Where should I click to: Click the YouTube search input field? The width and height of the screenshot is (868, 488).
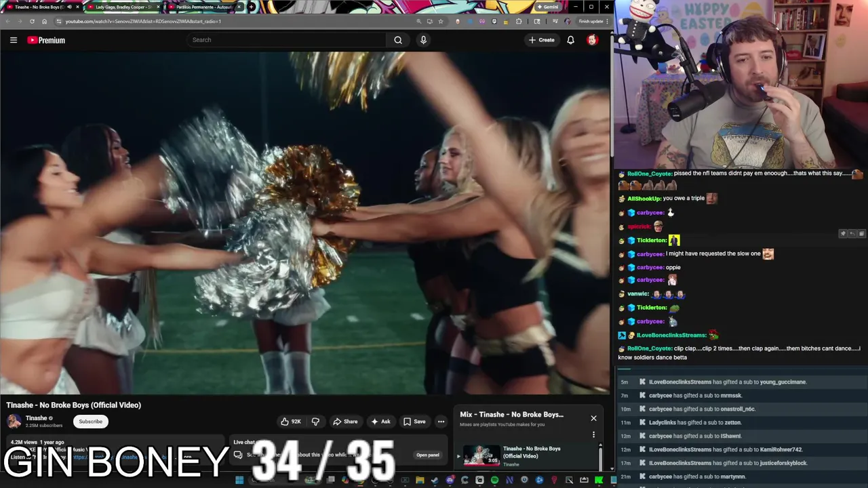(288, 40)
